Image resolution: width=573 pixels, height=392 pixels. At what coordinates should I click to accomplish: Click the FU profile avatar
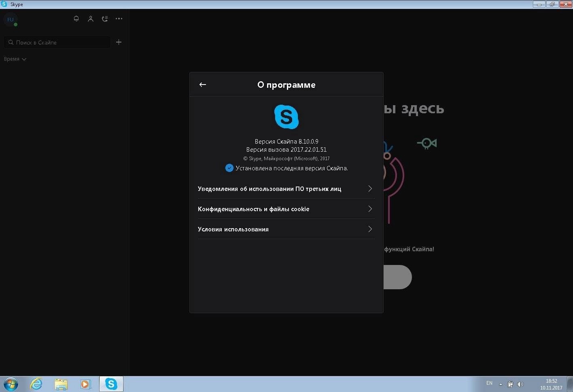click(10, 19)
